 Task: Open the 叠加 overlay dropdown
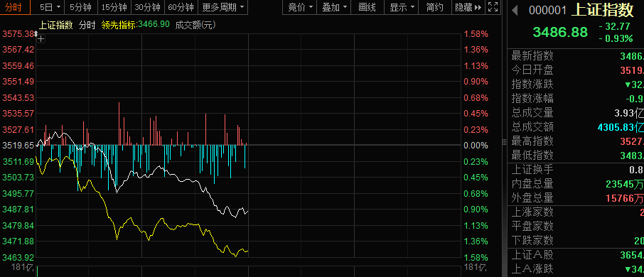pyautogui.click(x=334, y=7)
